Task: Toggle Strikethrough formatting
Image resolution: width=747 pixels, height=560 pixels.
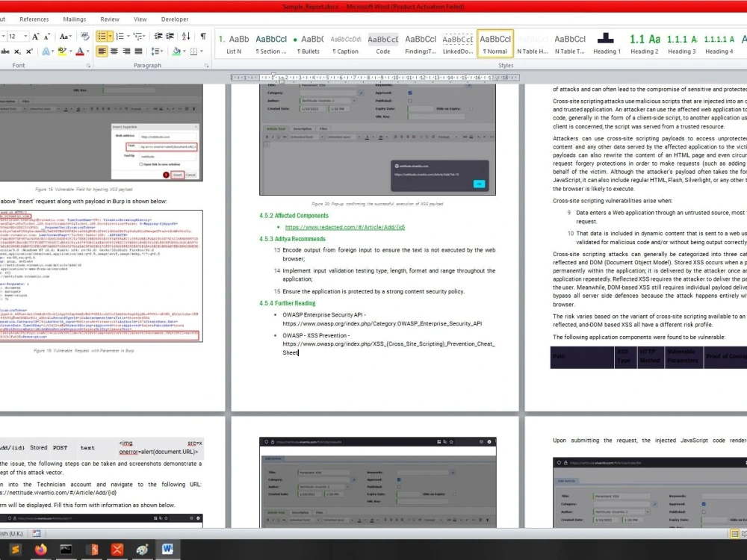Action: (x=5, y=51)
